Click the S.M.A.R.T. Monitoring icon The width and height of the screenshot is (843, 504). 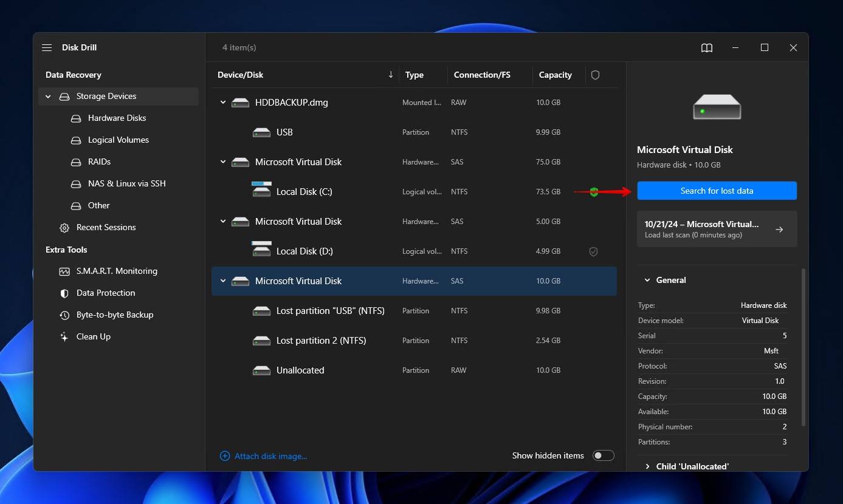64,271
